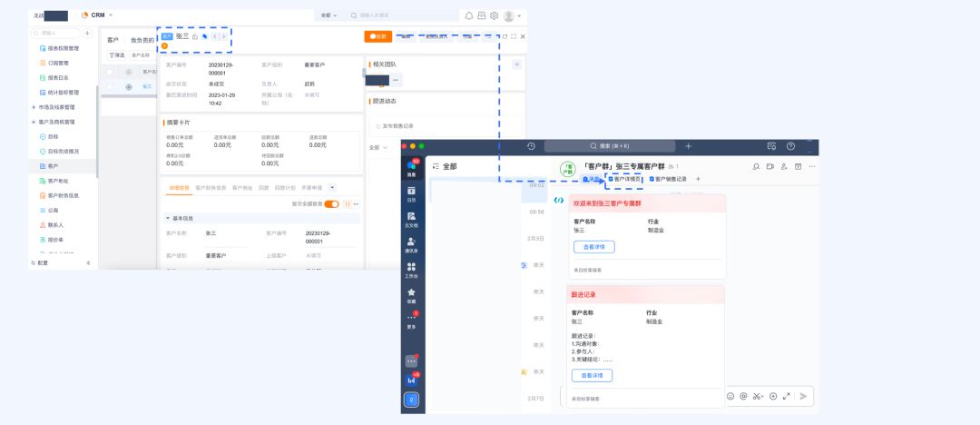This screenshot has width=980, height=425.
Task: Start a video call in customer group chat
Action: tap(770, 166)
